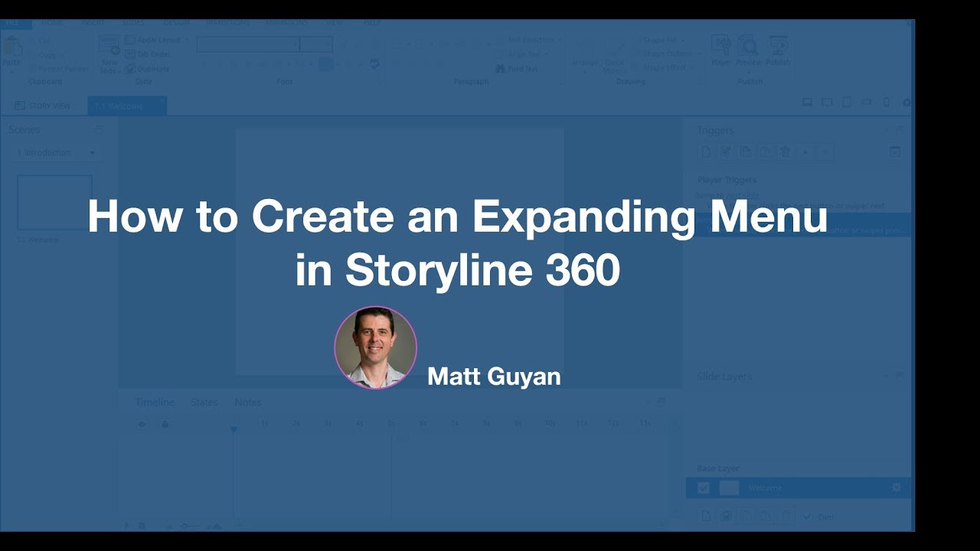Image resolution: width=980 pixels, height=551 pixels.
Task: Open the Player settings icon
Action: [x=721, y=44]
